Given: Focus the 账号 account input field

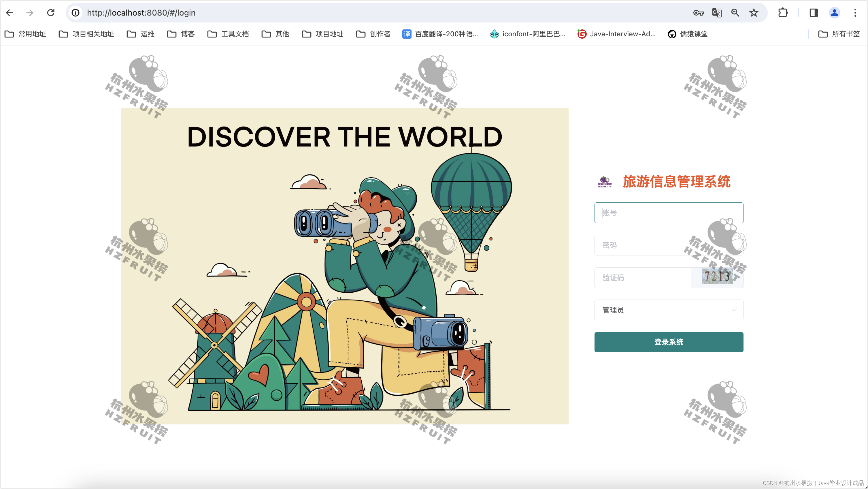Looking at the screenshot, I should (x=669, y=212).
